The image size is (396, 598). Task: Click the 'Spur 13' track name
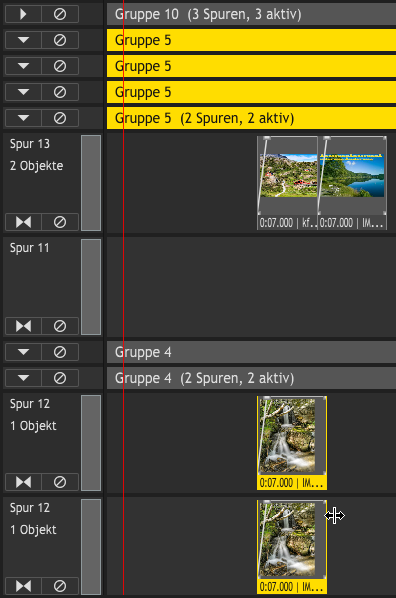tap(30, 144)
